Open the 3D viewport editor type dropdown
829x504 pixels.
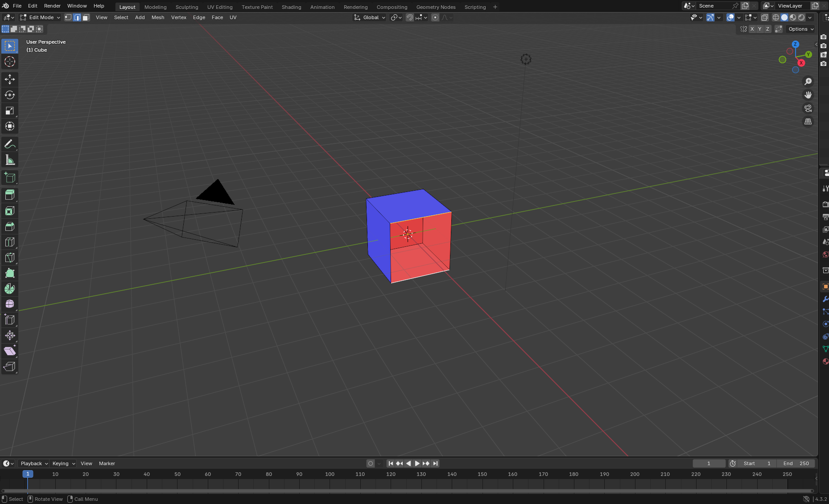tap(8, 17)
